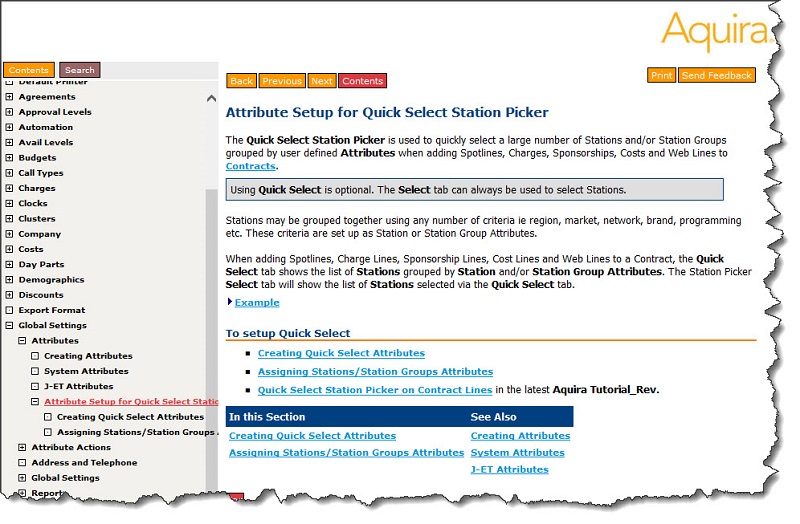
Task: Select the Company tree label
Action: coord(40,234)
